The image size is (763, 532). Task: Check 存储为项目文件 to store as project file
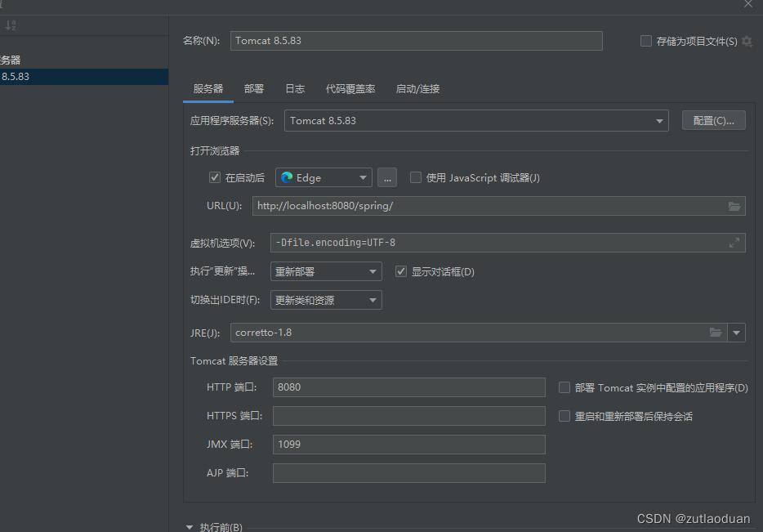point(646,41)
